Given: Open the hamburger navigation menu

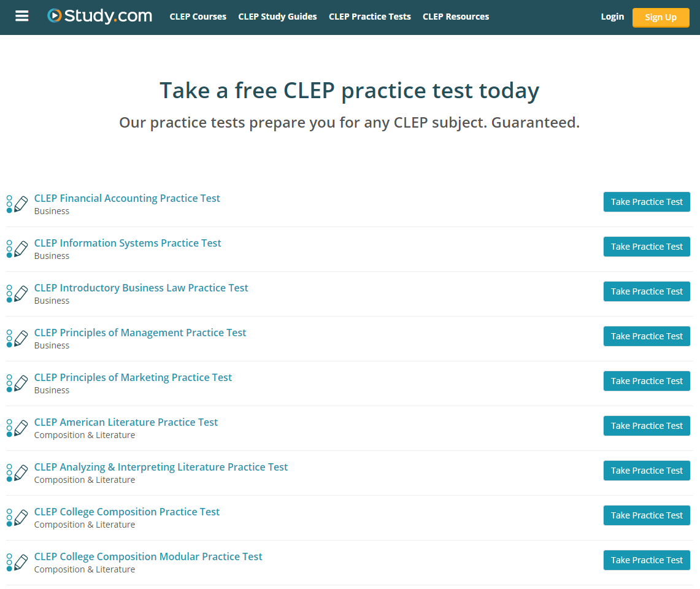Looking at the screenshot, I should pos(21,16).
